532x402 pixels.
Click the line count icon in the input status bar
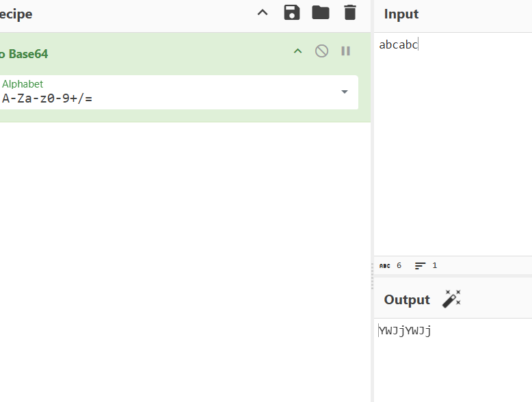coord(420,265)
